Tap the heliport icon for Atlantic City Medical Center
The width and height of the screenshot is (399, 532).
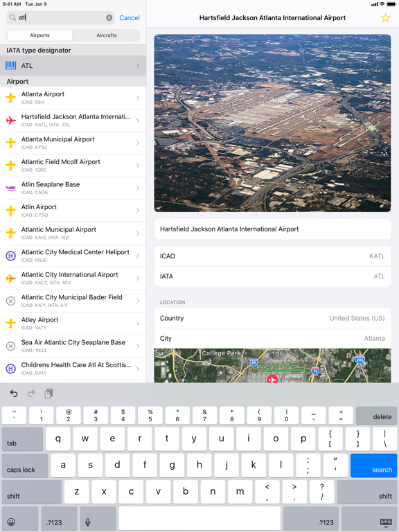pos(11,256)
